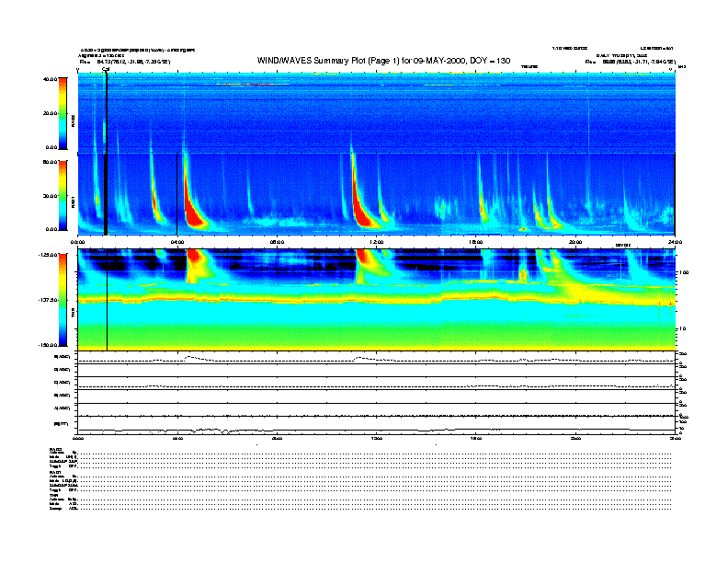Click the thick black calibration bar in RAD1
The height and width of the screenshot is (563, 728).
(x=106, y=194)
